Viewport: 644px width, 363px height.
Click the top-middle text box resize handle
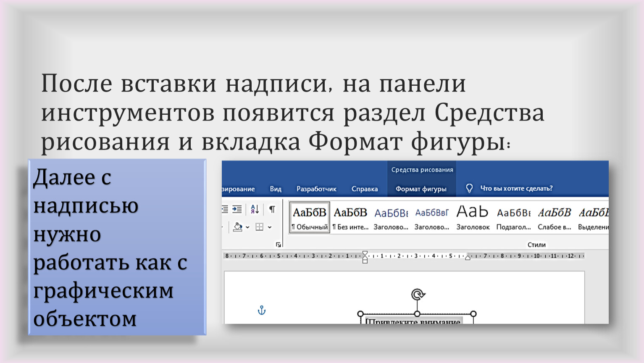(417, 314)
